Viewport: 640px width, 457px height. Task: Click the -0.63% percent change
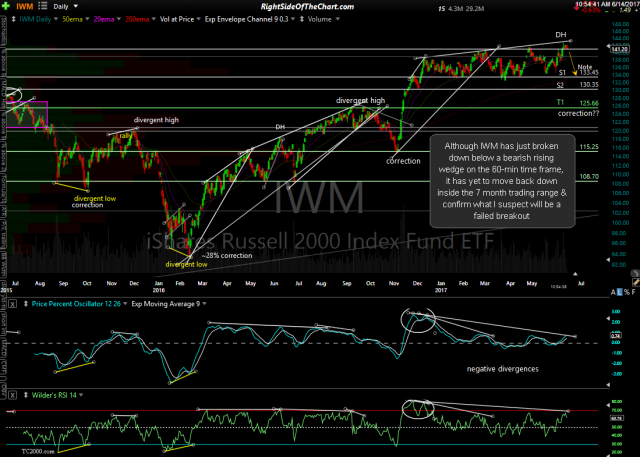592,10
